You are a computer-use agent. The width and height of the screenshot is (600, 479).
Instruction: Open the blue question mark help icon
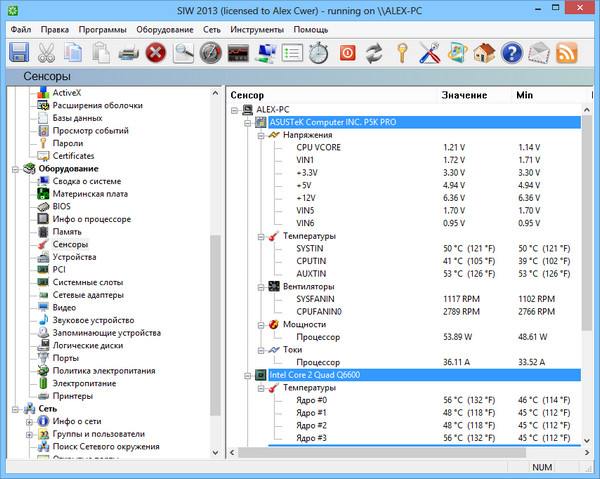[512, 52]
